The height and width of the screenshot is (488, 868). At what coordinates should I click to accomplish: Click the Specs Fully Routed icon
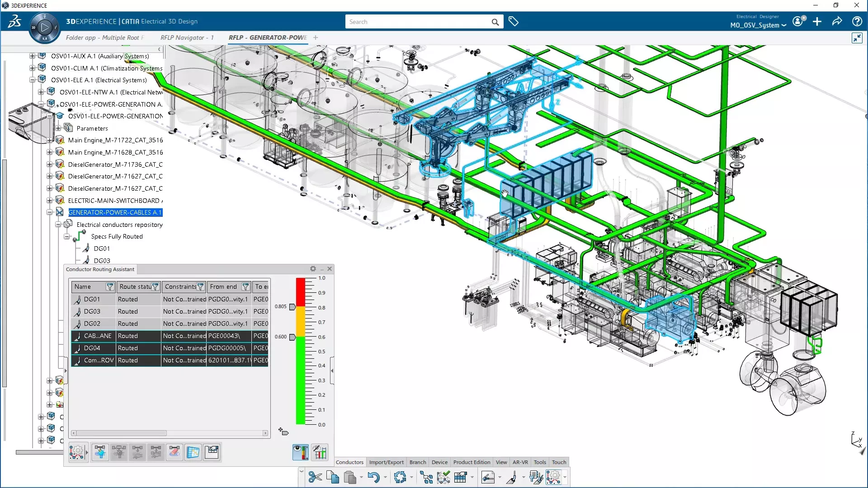(x=80, y=235)
